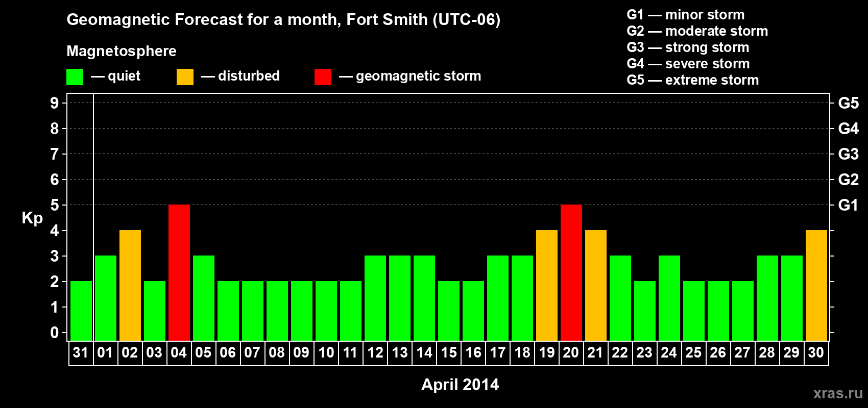The height and width of the screenshot is (408, 868).
Task: Click the 'Kp' axis label
Action: point(32,218)
